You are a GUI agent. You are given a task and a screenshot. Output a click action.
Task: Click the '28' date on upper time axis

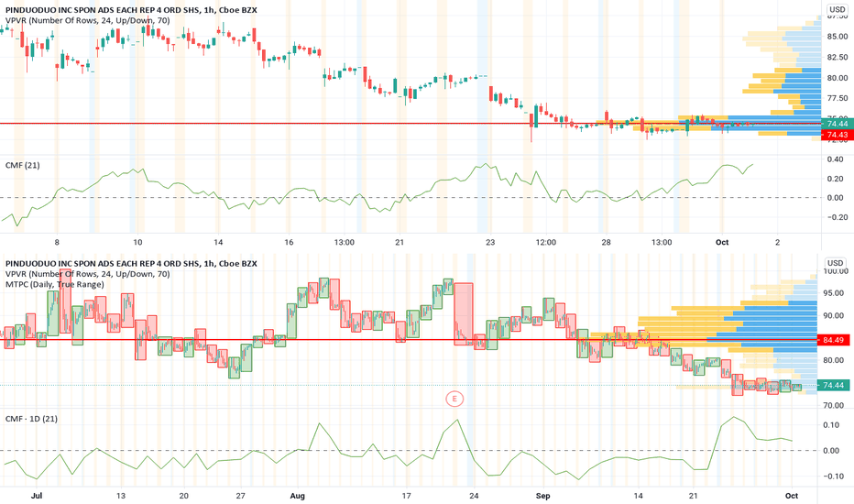click(x=607, y=243)
